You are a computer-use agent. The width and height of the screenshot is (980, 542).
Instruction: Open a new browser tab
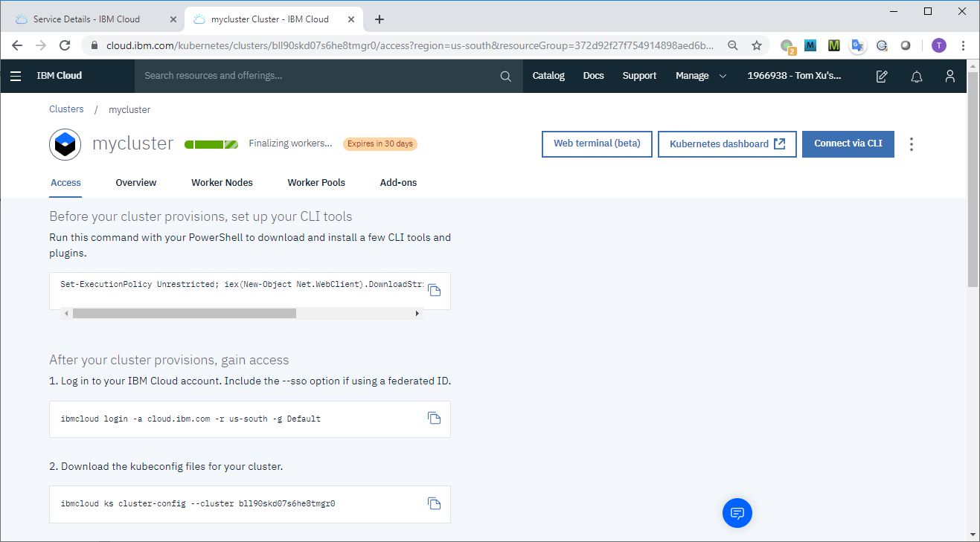pyautogui.click(x=379, y=19)
